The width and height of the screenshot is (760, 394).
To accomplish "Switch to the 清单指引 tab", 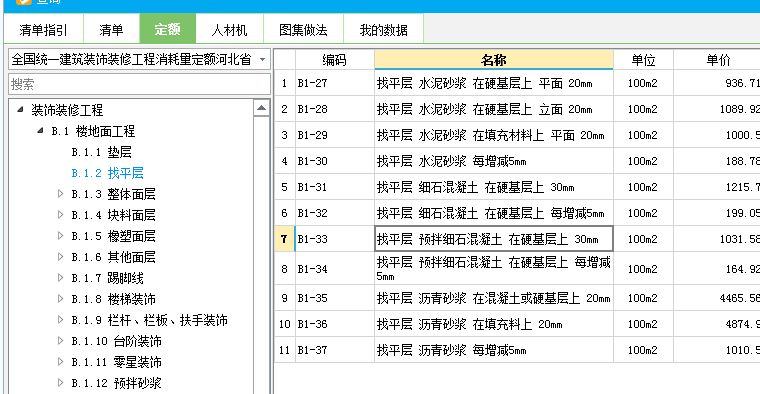I will tap(44, 29).
